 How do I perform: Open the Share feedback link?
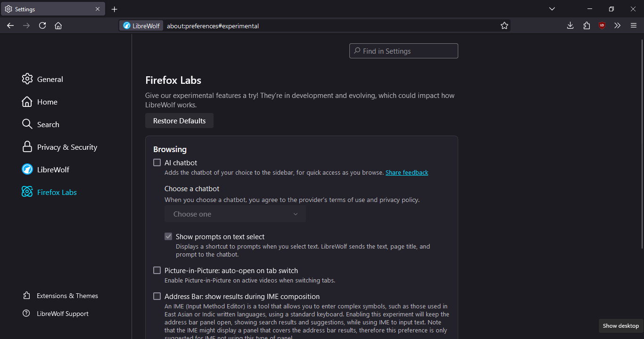click(x=407, y=173)
